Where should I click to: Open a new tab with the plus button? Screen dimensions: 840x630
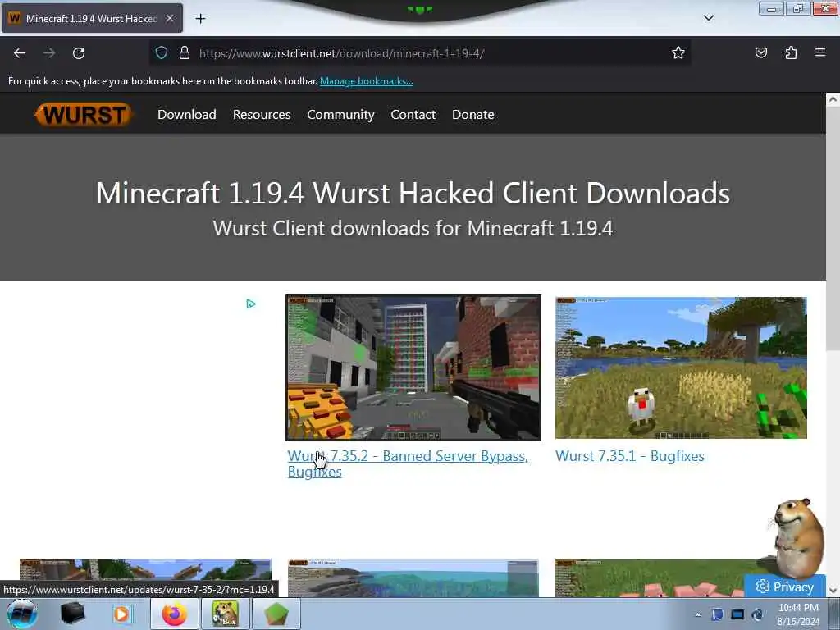tap(200, 19)
